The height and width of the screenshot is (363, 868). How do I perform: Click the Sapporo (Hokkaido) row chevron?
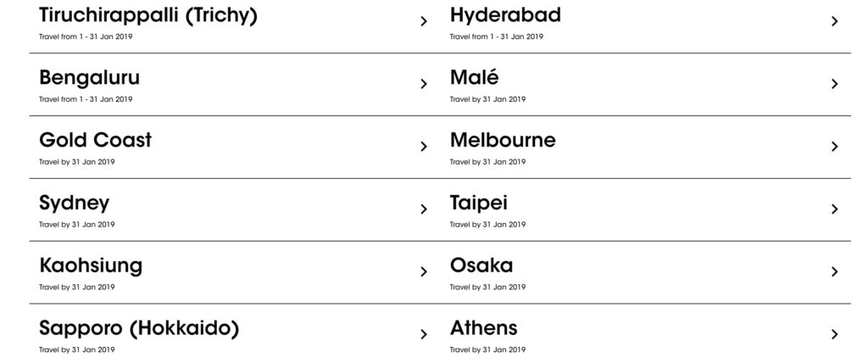(424, 334)
